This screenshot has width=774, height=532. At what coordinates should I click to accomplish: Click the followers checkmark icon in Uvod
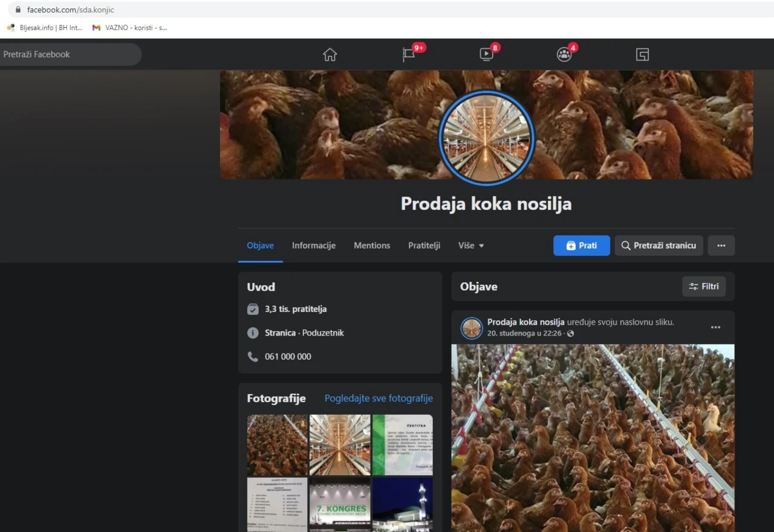click(x=253, y=310)
